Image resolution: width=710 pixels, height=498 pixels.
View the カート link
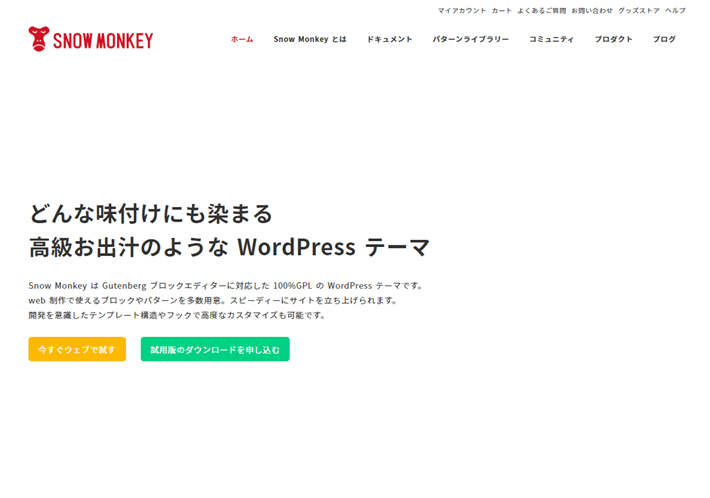pyautogui.click(x=502, y=10)
